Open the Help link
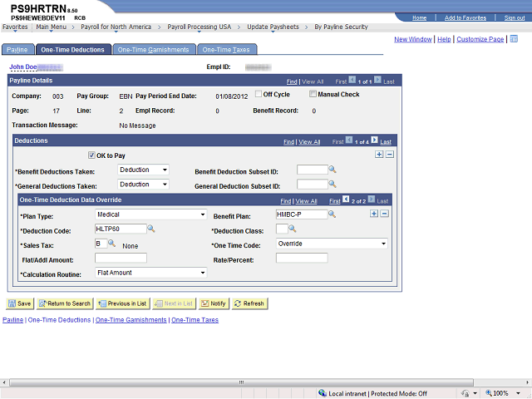 coord(444,39)
